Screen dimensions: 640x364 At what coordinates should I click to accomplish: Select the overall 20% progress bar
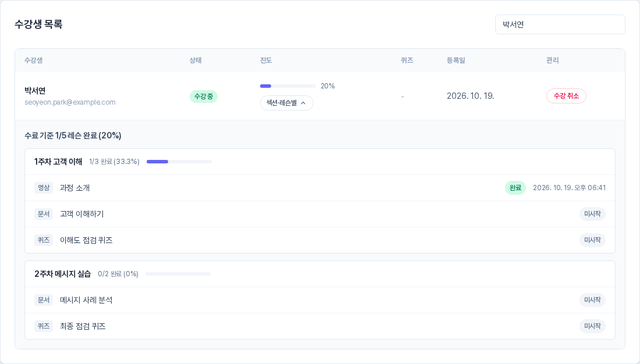click(288, 86)
